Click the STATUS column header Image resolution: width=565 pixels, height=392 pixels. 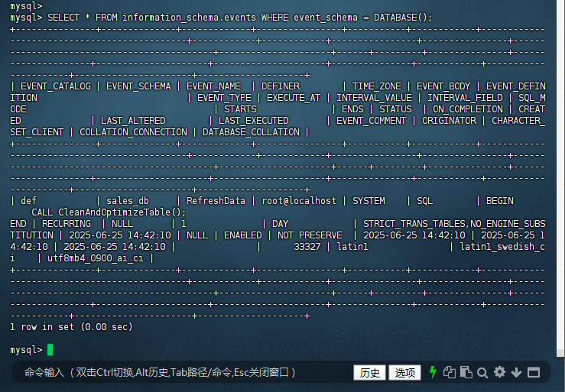pyautogui.click(x=395, y=109)
